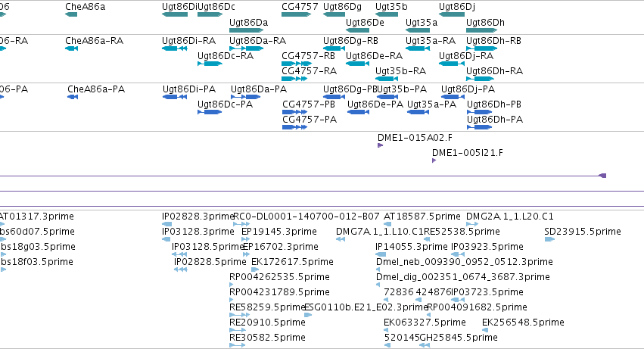Select the IP03128.3prime EST
The image size is (644, 349).
(166, 240)
